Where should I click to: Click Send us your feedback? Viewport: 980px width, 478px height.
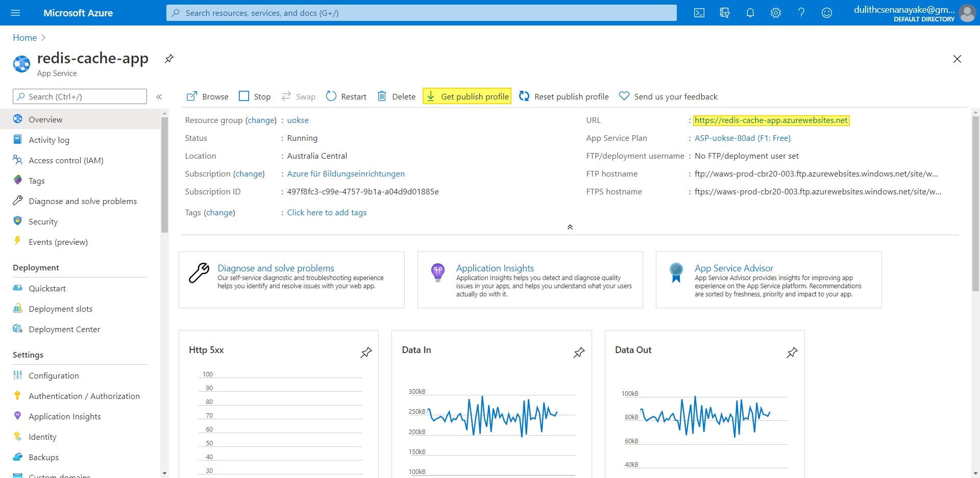click(x=668, y=96)
